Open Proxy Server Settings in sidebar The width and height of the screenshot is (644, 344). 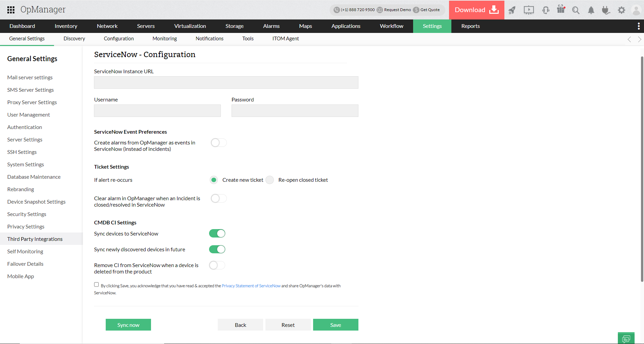[x=32, y=102]
